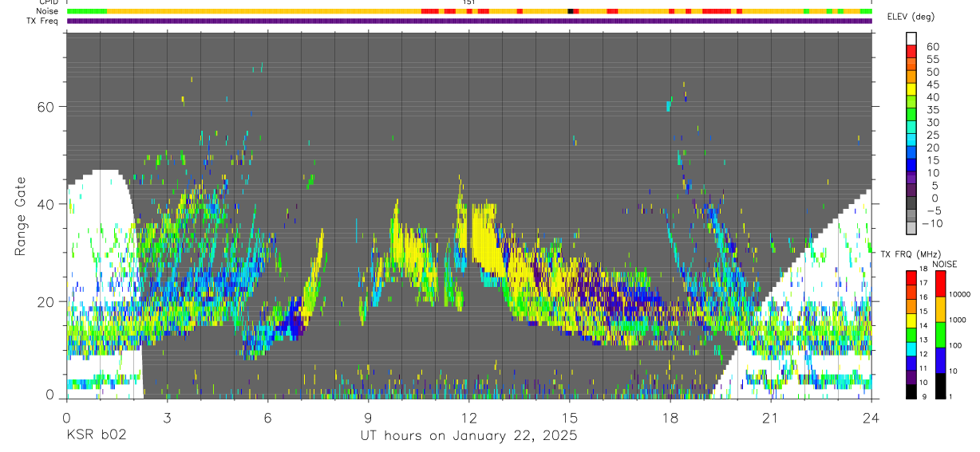Click the x-axis tick label "9"
The height and width of the screenshot is (452, 980).
point(368,418)
